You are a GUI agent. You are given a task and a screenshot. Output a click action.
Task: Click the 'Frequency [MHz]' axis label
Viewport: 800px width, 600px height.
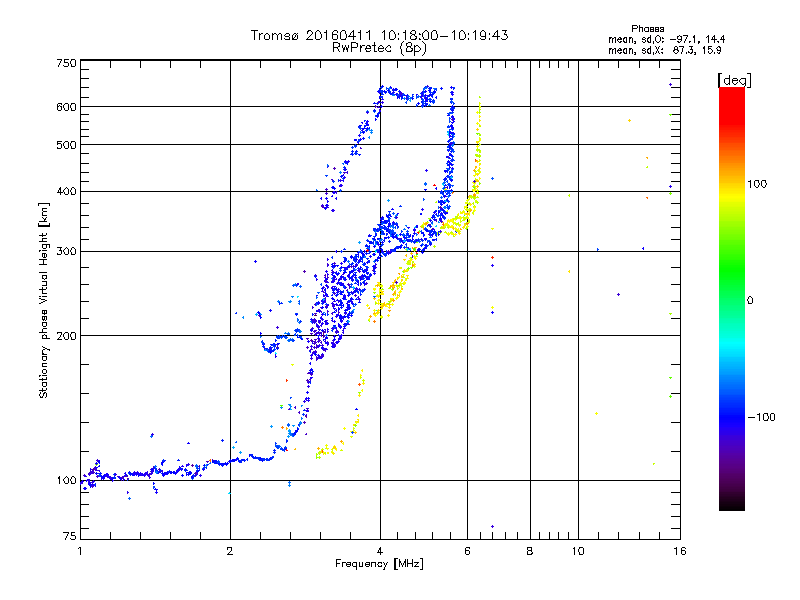[x=379, y=564]
